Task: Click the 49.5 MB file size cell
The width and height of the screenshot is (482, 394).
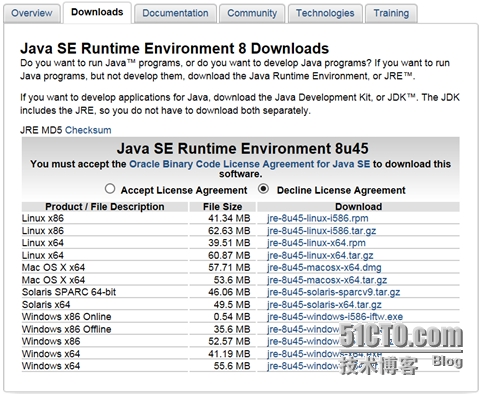Action: tap(232, 305)
